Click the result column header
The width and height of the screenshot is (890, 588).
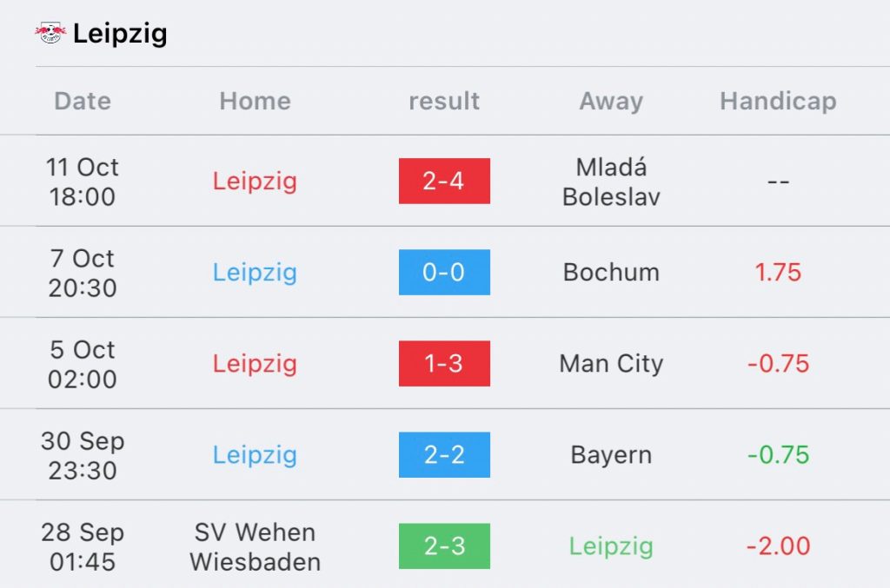click(444, 101)
